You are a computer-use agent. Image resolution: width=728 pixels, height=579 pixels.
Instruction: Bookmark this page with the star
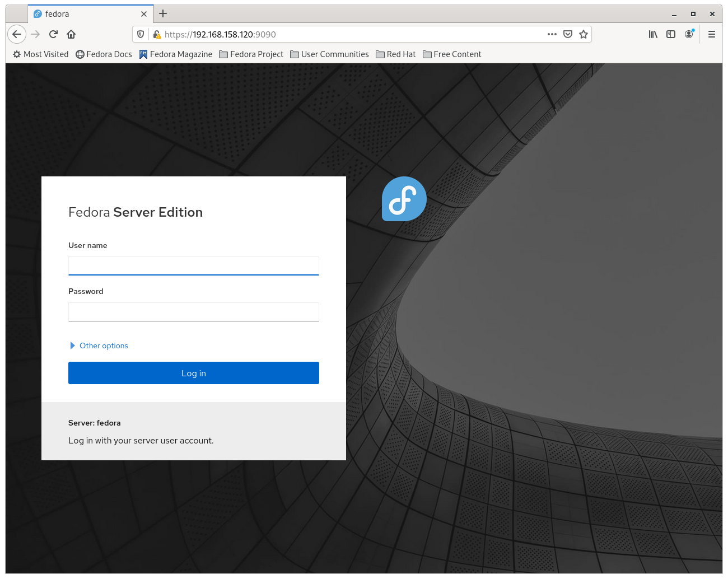(584, 34)
